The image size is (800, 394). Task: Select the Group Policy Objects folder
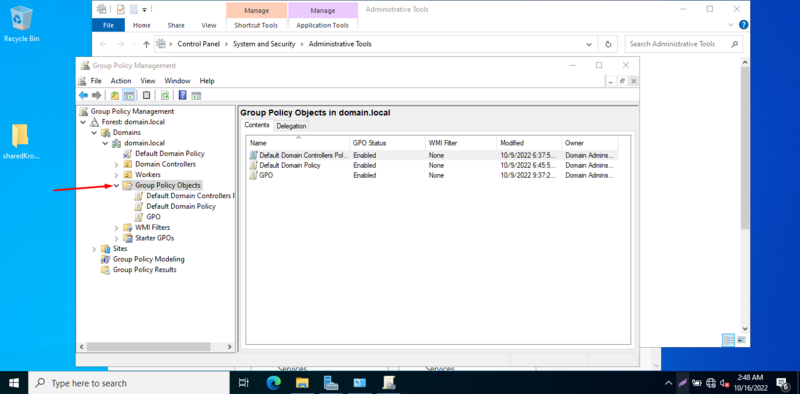(x=168, y=185)
